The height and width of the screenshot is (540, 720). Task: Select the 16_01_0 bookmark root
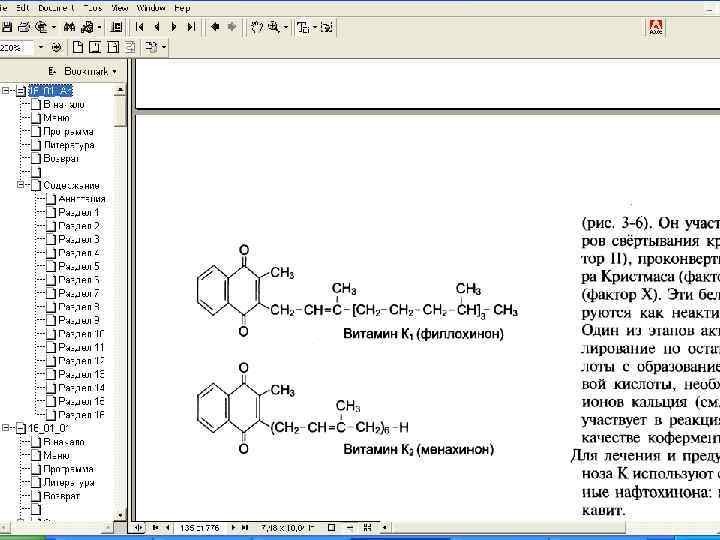click(x=49, y=428)
